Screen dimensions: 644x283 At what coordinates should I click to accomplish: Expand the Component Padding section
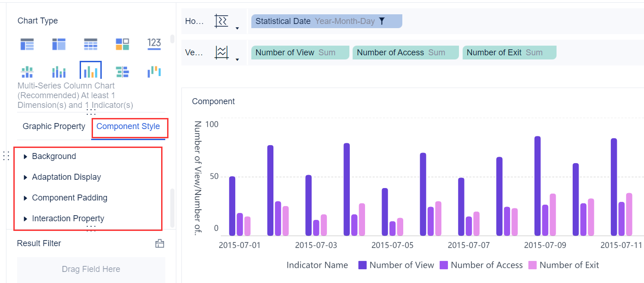click(x=70, y=198)
